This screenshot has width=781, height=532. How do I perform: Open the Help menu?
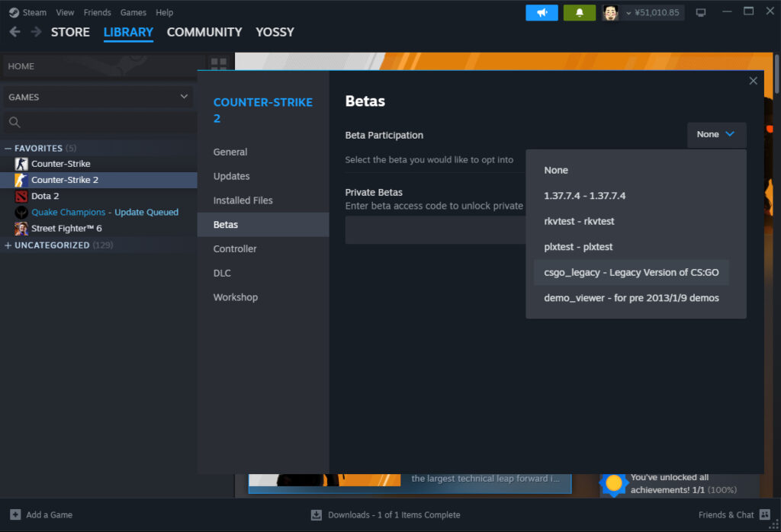click(x=165, y=12)
